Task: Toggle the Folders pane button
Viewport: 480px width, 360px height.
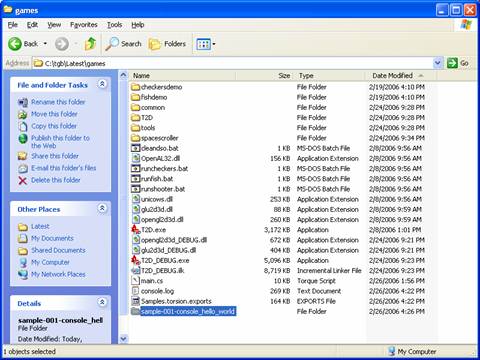Action: coord(167,44)
